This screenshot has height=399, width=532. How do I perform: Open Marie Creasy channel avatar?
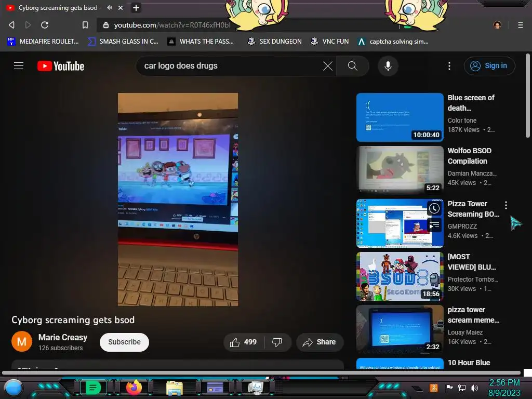coord(22,341)
